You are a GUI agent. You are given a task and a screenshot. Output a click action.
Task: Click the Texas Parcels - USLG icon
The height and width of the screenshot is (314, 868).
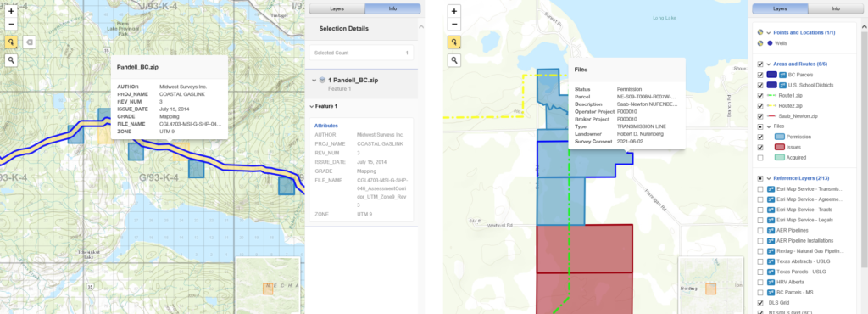[771, 272]
